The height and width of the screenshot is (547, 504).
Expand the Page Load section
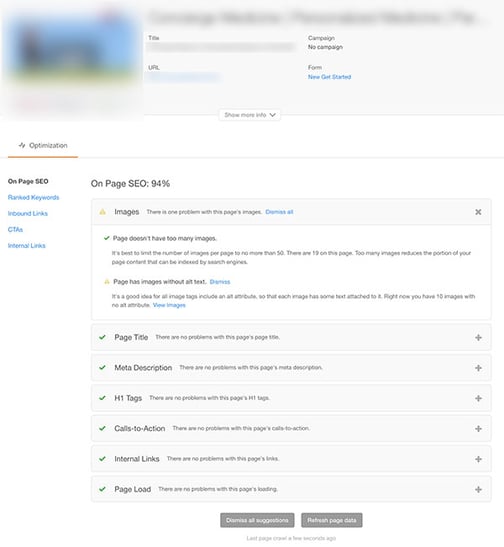[478, 489]
